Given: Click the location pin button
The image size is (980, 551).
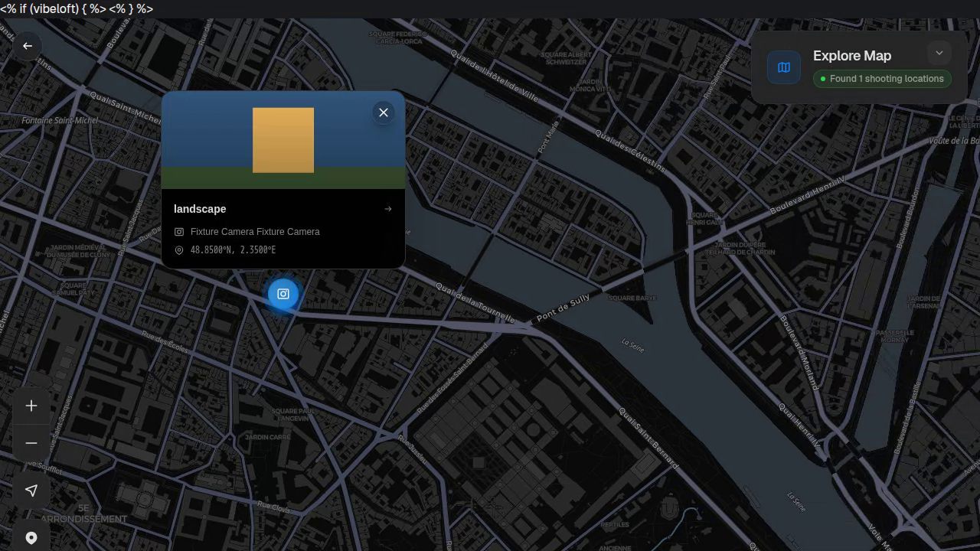Looking at the screenshot, I should click(31, 538).
